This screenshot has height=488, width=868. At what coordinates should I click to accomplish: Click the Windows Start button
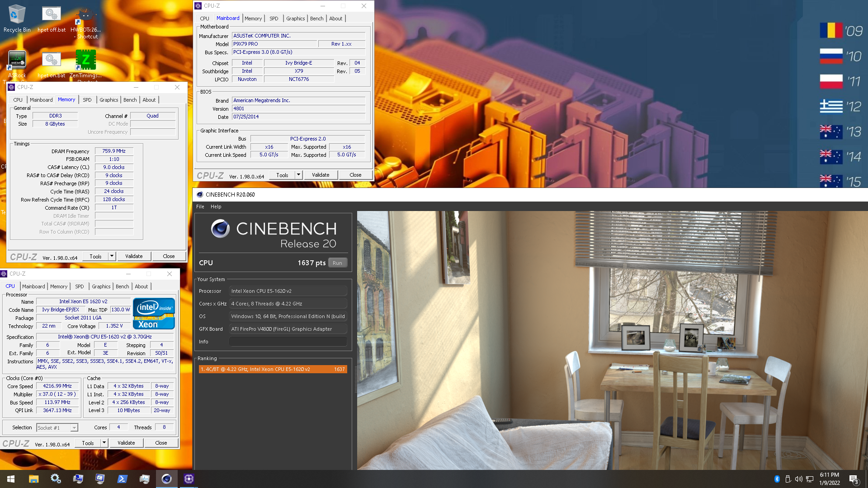(x=11, y=479)
